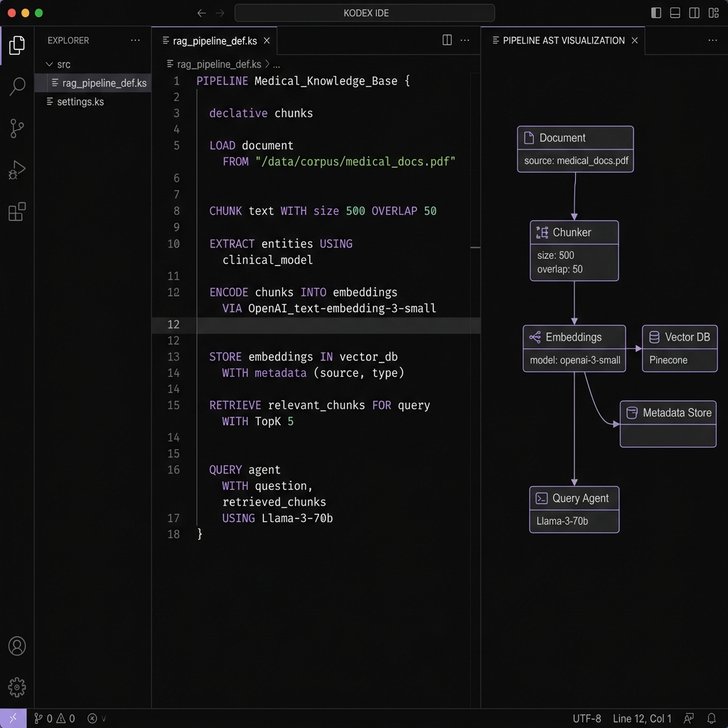This screenshot has width=728, height=728.
Task: Click the KODEX IDE command center field
Action: [365, 13]
